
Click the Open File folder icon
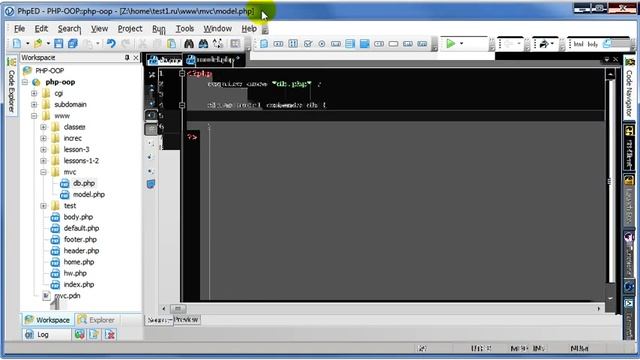38,43
